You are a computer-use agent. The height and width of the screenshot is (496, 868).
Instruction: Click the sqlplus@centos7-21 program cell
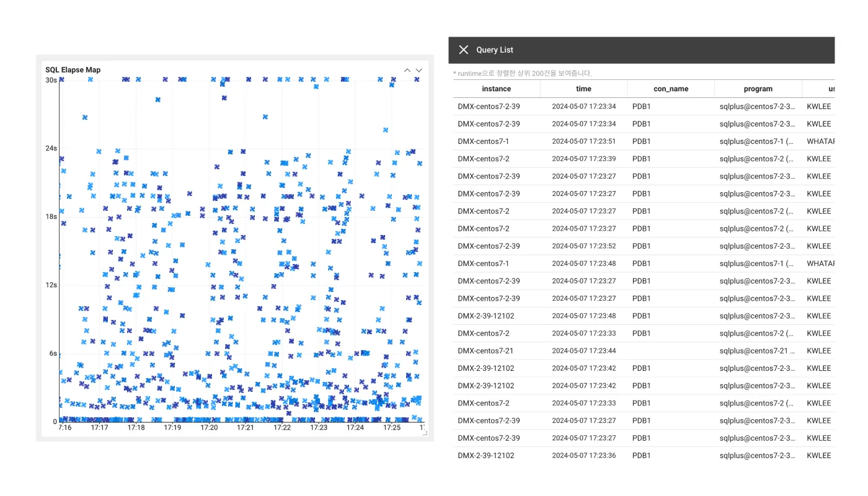pos(757,351)
